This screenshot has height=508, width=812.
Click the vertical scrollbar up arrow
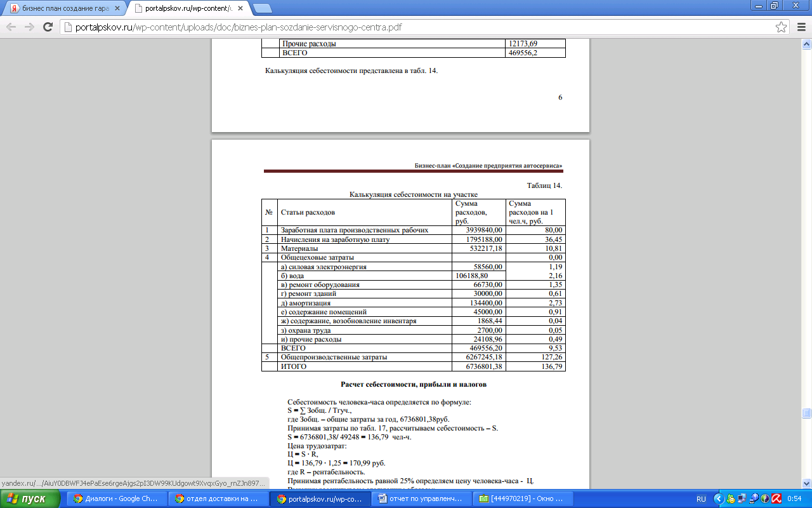point(807,43)
